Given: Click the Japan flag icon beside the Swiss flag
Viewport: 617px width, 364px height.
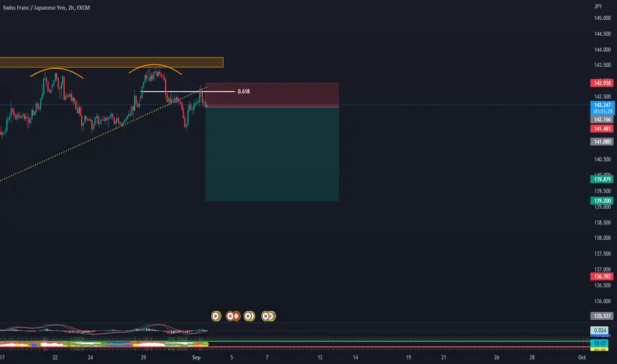Looking at the screenshot, I should pyautogui.click(x=230, y=316).
